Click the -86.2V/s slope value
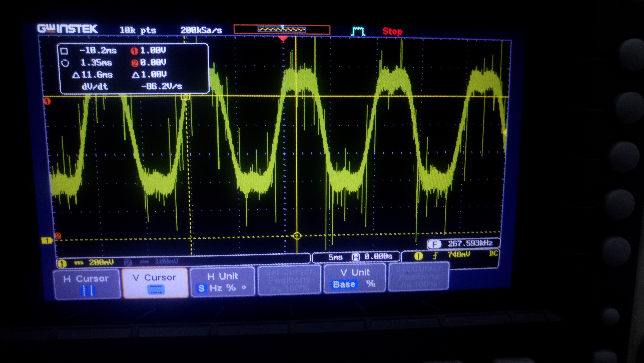 162,87
